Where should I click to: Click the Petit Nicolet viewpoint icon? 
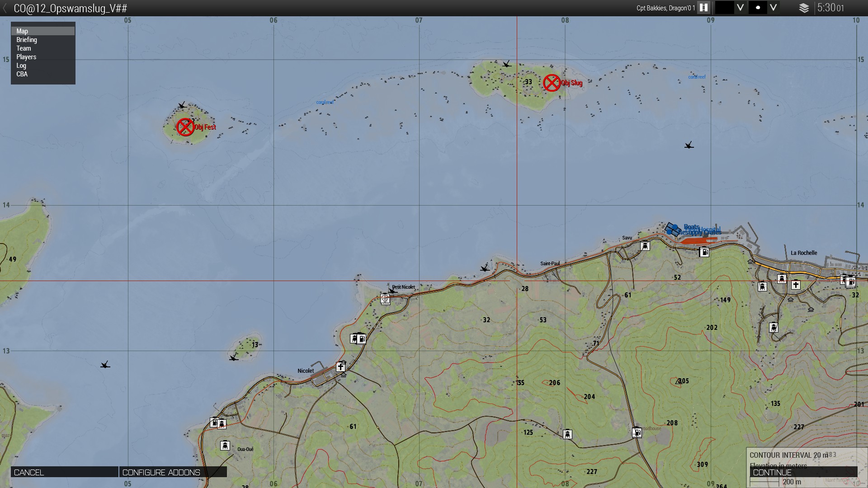point(385,299)
